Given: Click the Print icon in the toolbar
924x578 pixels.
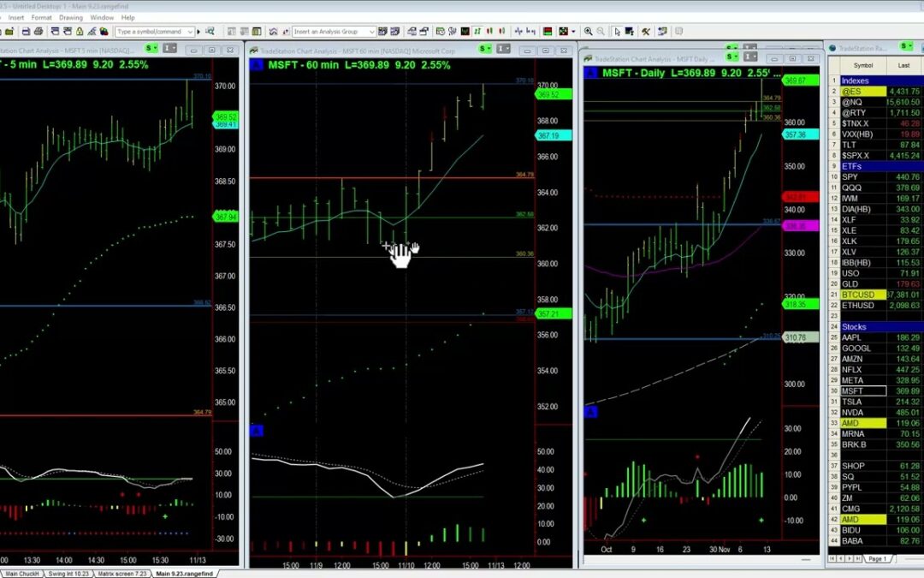Looking at the screenshot, I should tap(38, 32).
